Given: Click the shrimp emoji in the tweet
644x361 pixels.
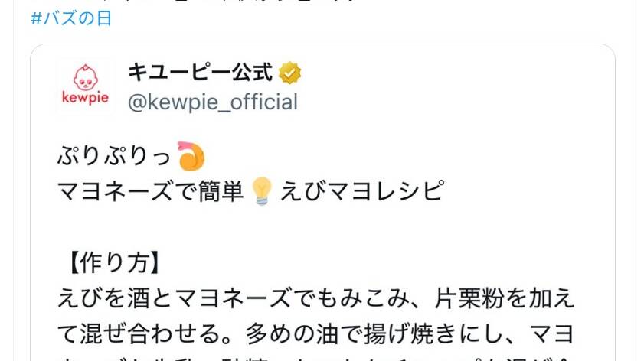Looking at the screenshot, I should [191, 156].
